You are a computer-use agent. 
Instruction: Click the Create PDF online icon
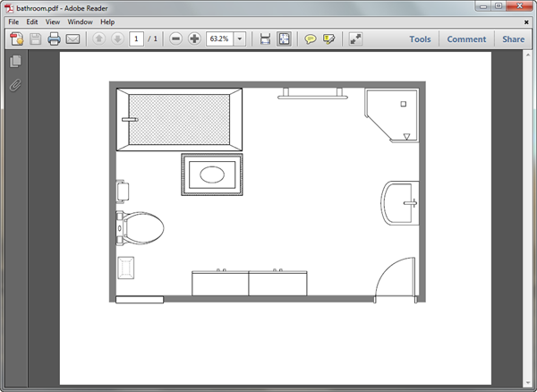click(17, 39)
